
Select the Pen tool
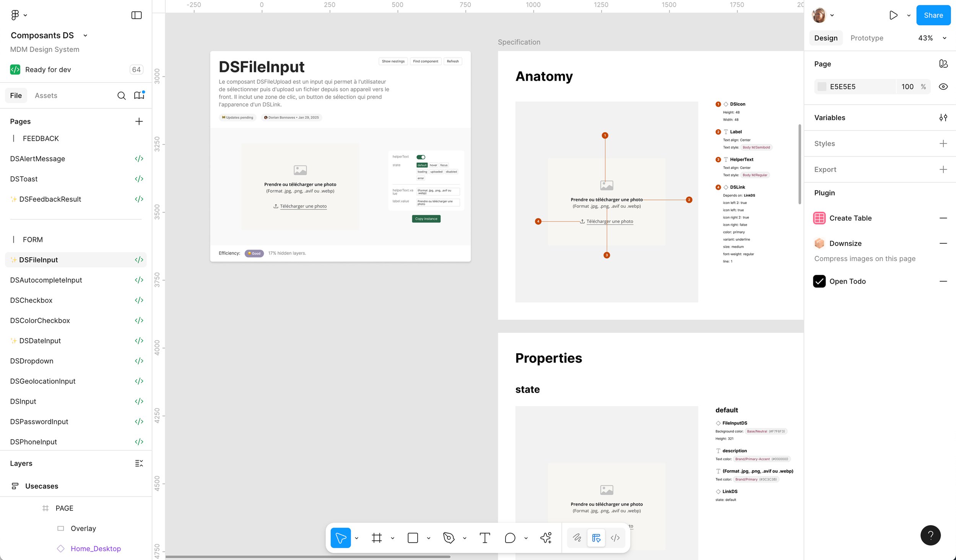449,538
